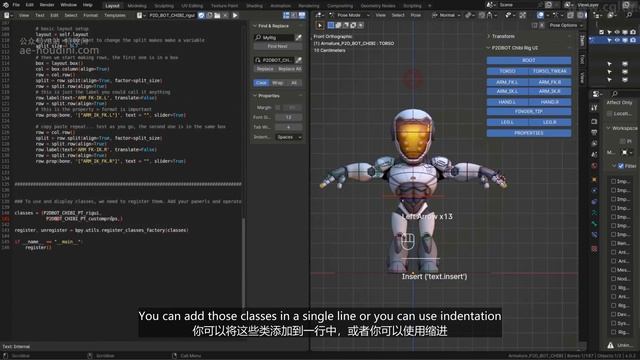The image size is (640, 360).
Task: Open the Pose Options dropdown
Action: pyautogui.click(x=566, y=25)
